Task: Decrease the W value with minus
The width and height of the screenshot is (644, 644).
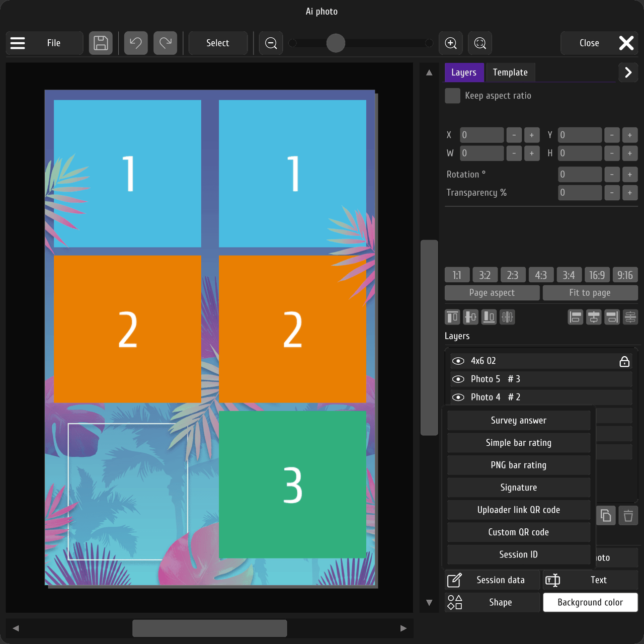Action: 514,153
